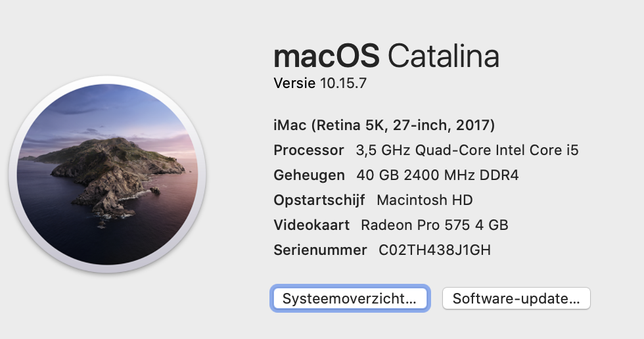Select the Radeon Pro 575 4 GB value

pos(434,225)
